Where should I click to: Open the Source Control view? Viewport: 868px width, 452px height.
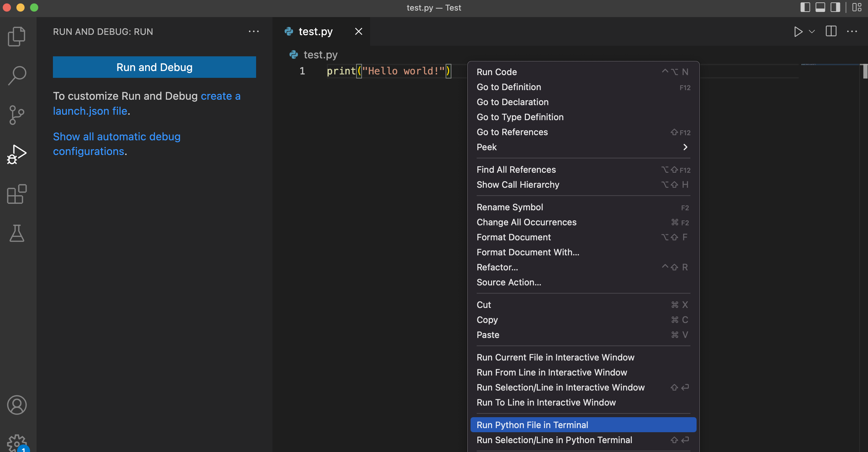(x=16, y=115)
